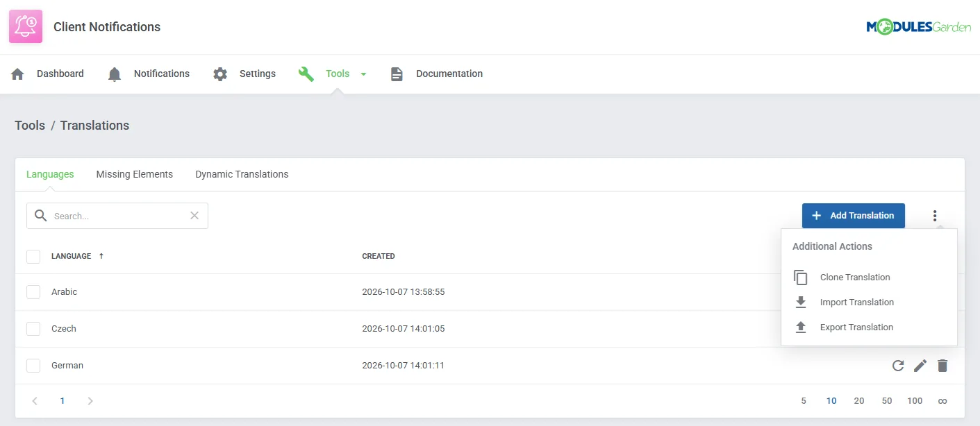Switch to the Missing Elements tab

135,174
